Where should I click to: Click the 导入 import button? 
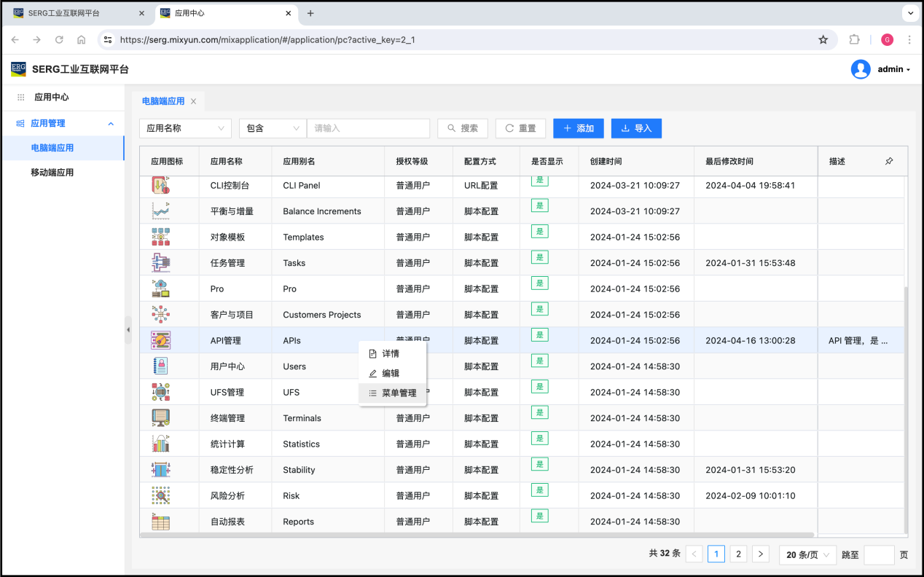click(636, 128)
